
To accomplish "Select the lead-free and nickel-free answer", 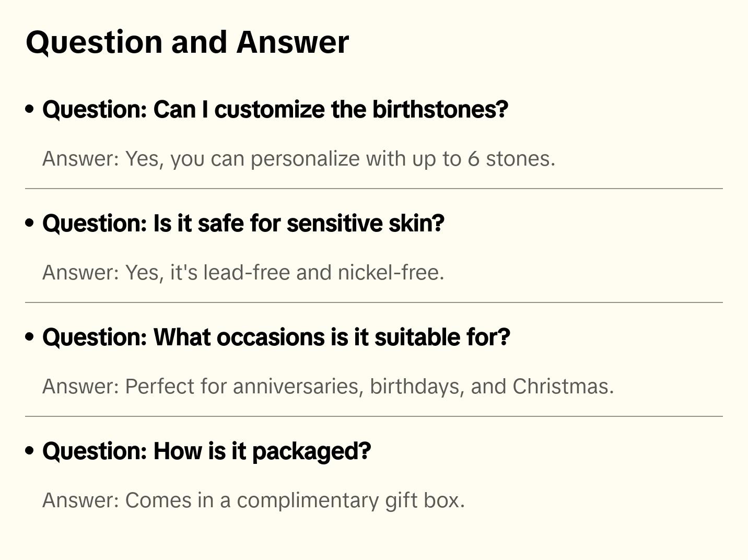I will tap(243, 273).
